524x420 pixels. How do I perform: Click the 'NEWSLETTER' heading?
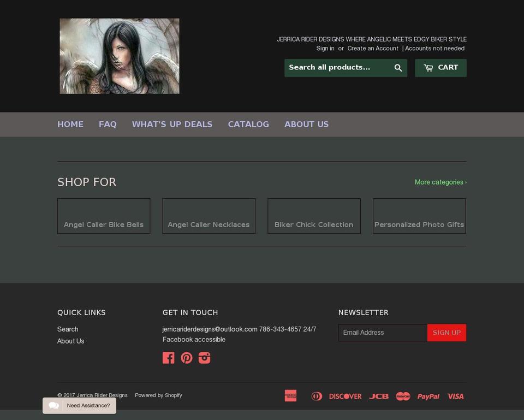(364, 312)
